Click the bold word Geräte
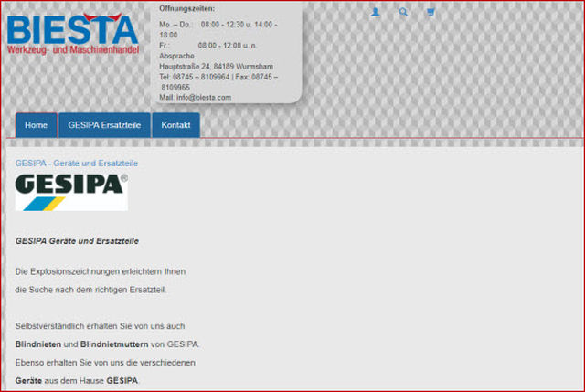Image resolution: width=585 pixels, height=392 pixels. coord(28,381)
